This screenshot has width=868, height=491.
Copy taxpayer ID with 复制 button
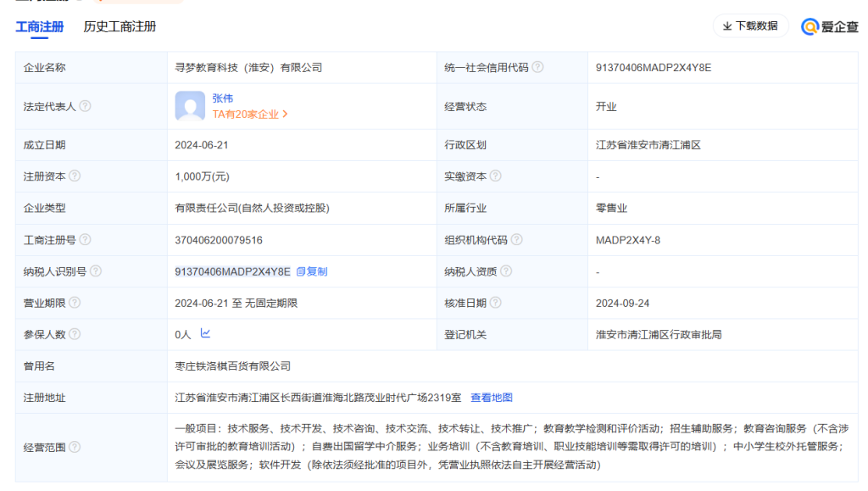pos(312,271)
